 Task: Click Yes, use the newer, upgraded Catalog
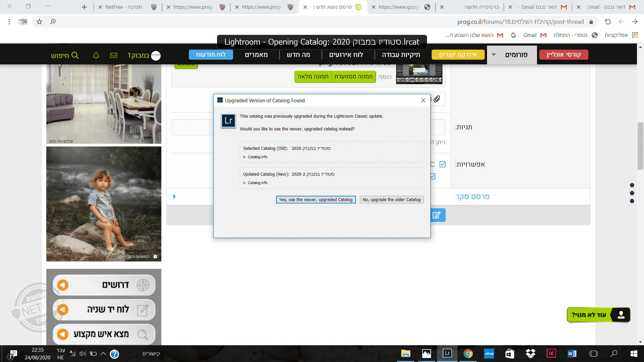(x=316, y=199)
